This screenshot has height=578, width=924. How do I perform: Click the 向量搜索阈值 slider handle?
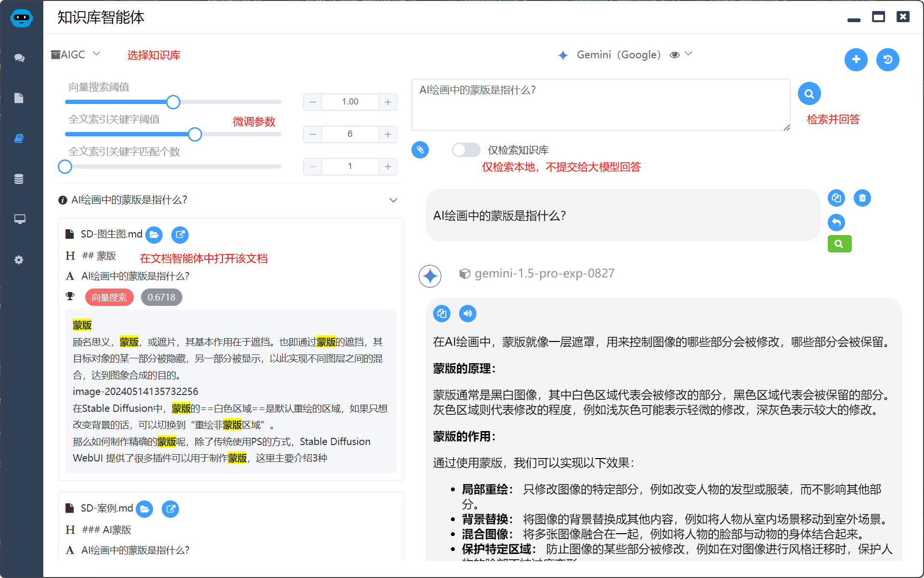coord(173,102)
